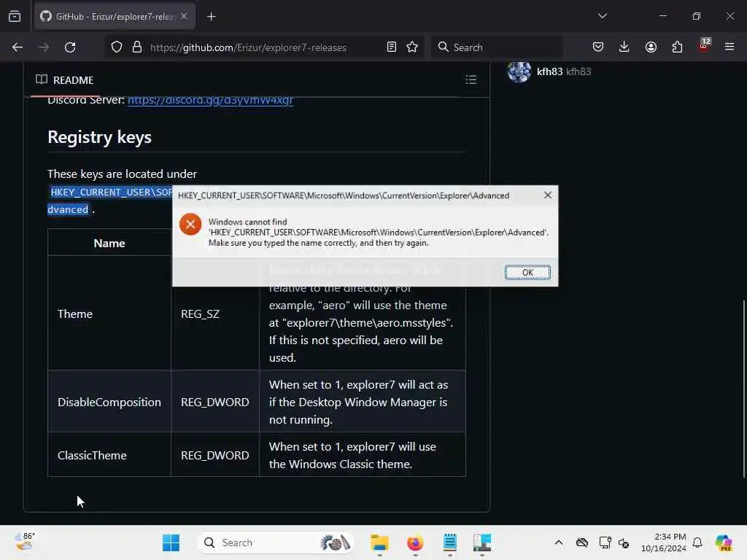
Task: Open the README outline menu icon
Action: pyautogui.click(x=471, y=79)
